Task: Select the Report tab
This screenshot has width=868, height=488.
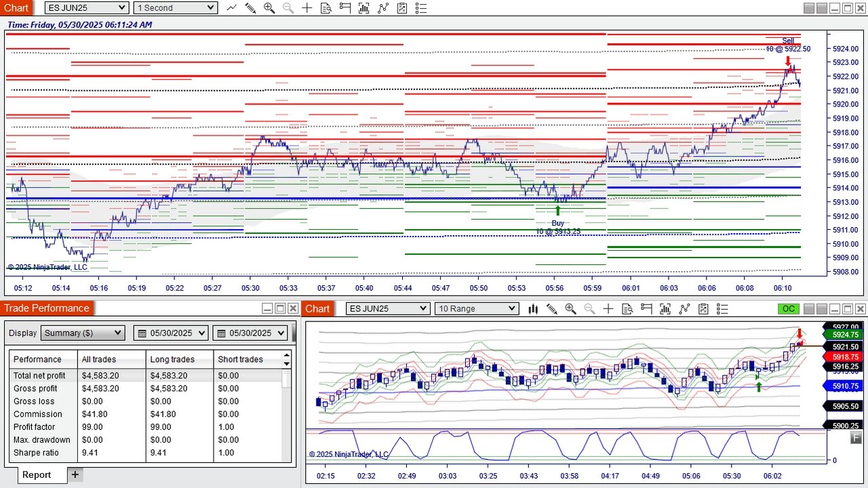Action: [37, 474]
